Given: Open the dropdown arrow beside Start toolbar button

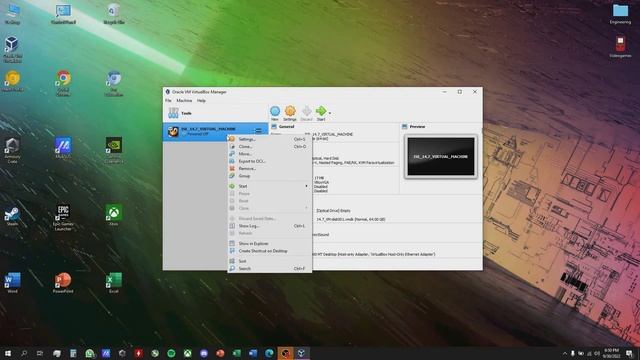Looking at the screenshot, I should [x=330, y=113].
